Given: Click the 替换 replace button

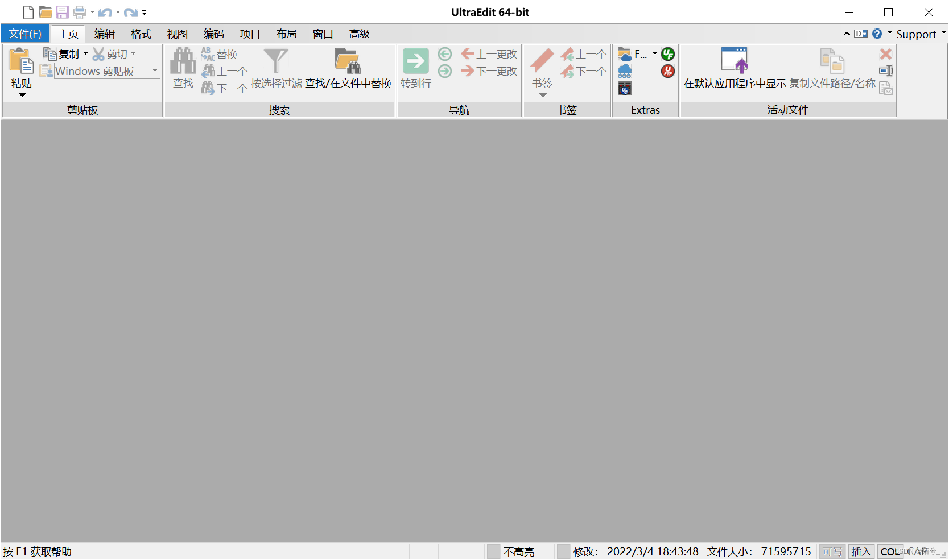Looking at the screenshot, I should click(220, 54).
